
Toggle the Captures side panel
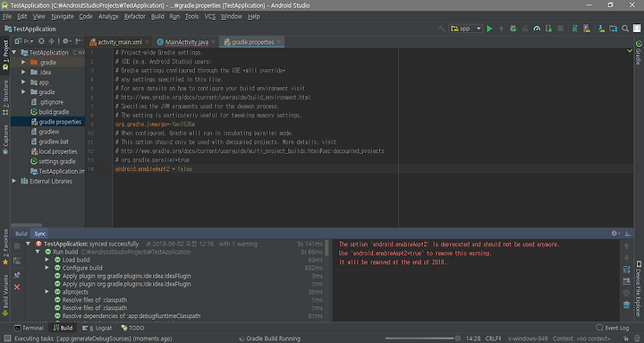pyautogui.click(x=5, y=140)
